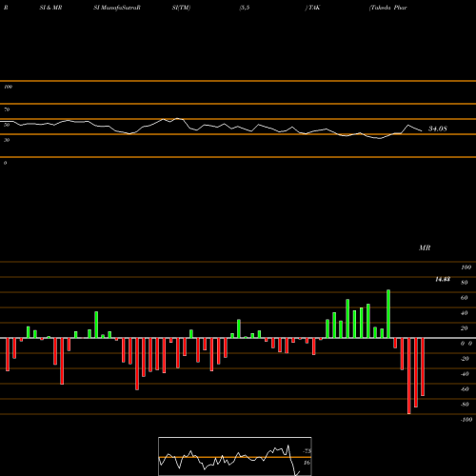The image size is (476, 476).
Task: Click the 14.48 value near the MR axis
Action: tap(443, 279)
